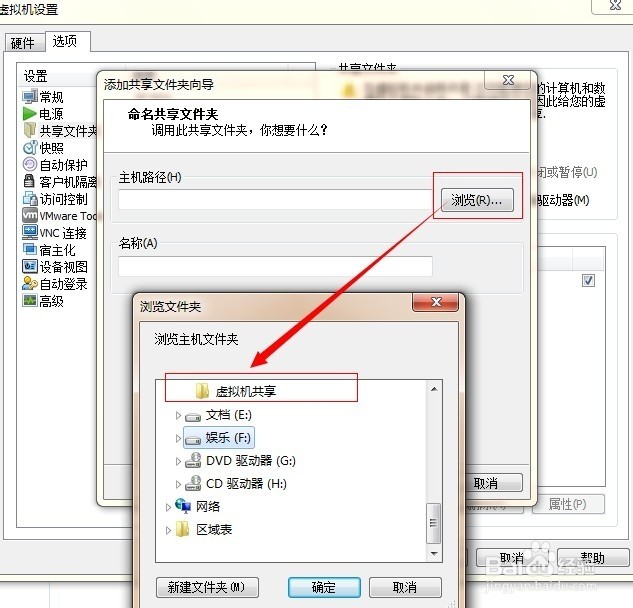Select the 娱乐 (F:) tree row

pos(219,438)
